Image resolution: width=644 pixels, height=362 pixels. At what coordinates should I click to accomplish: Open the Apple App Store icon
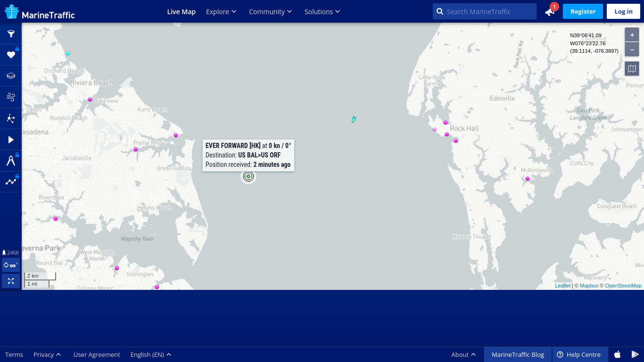point(617,354)
